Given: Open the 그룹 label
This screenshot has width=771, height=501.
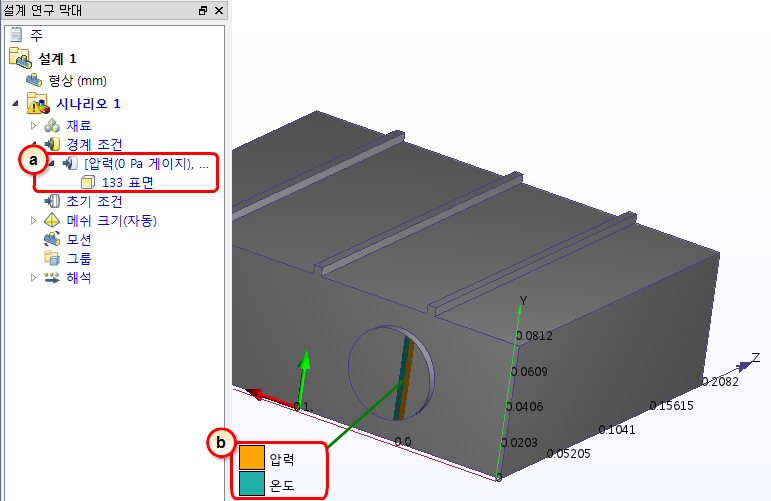Looking at the screenshot, I should tap(79, 258).
